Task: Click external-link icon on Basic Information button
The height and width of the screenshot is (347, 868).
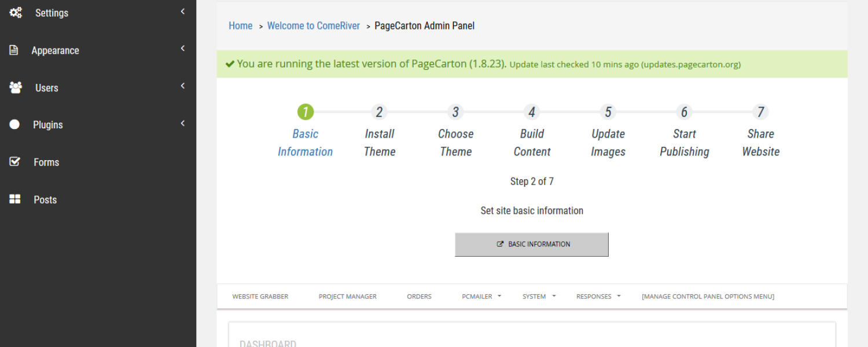Action: pos(501,244)
